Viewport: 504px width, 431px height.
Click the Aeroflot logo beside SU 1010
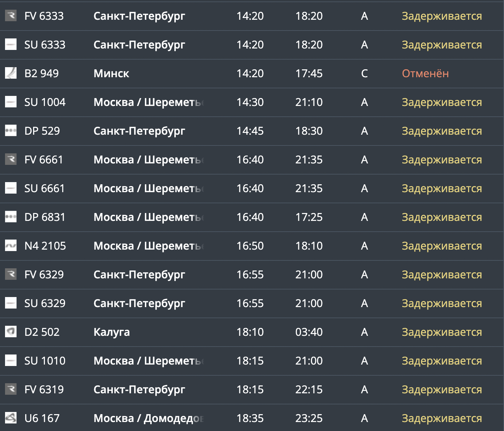[x=11, y=361]
